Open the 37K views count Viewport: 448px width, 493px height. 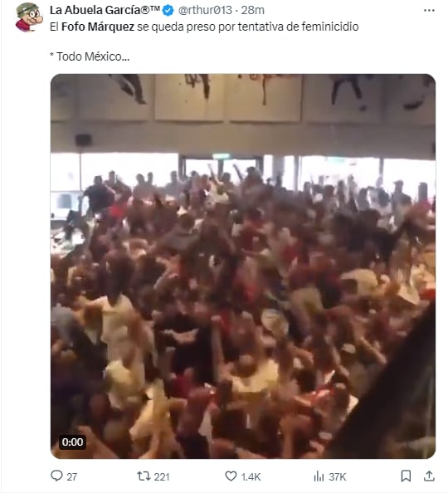click(338, 476)
